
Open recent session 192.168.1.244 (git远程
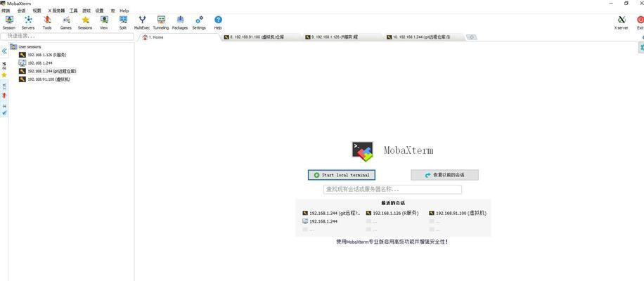click(331, 214)
